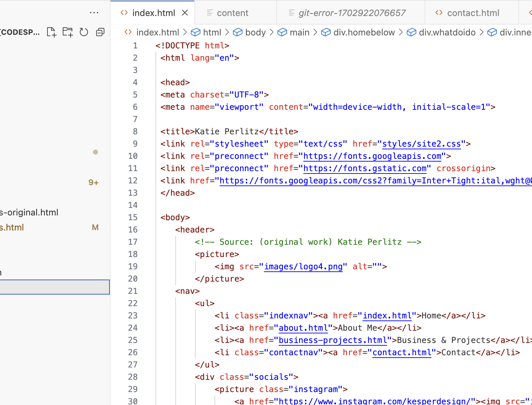Follow the https://fonts.gstatic.com link
The width and height of the screenshot is (532, 405).
365,168
